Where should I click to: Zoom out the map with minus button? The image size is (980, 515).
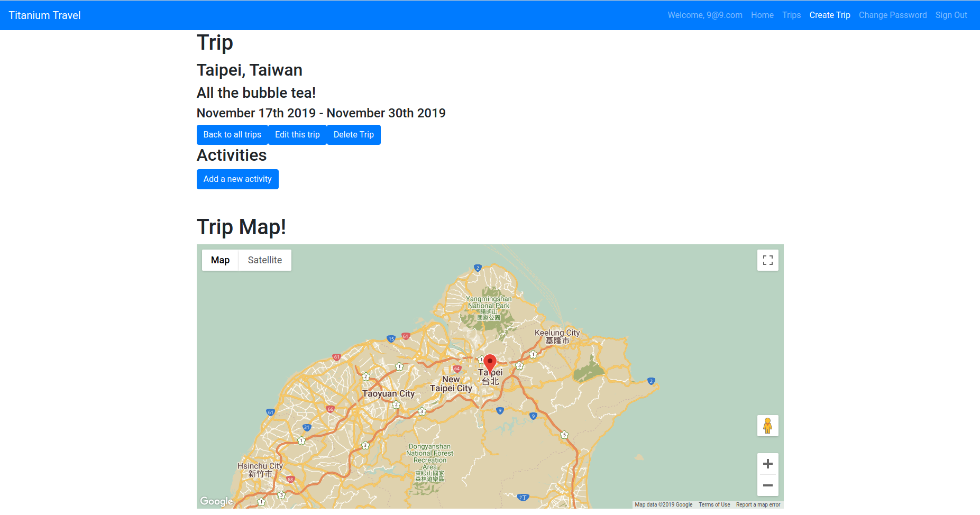coord(767,485)
